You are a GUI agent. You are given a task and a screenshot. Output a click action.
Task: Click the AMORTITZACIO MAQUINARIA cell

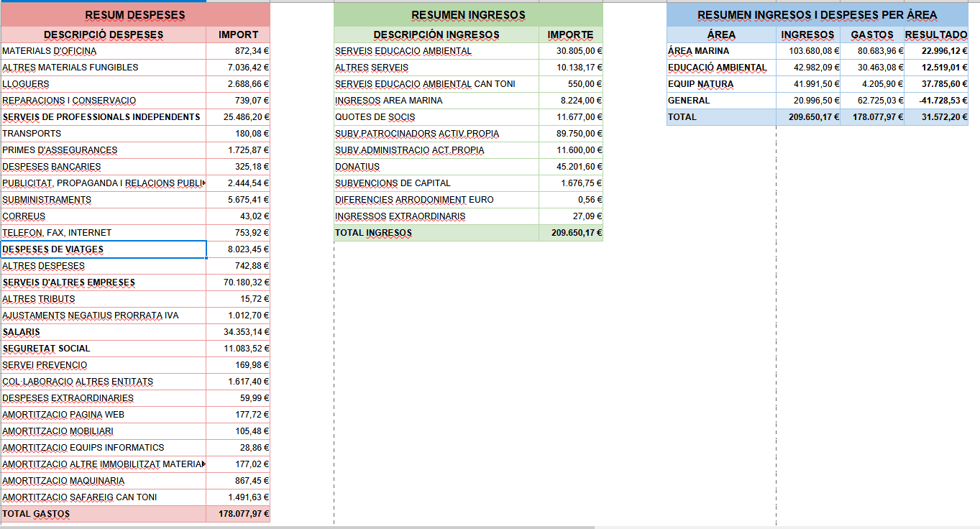(x=104, y=481)
